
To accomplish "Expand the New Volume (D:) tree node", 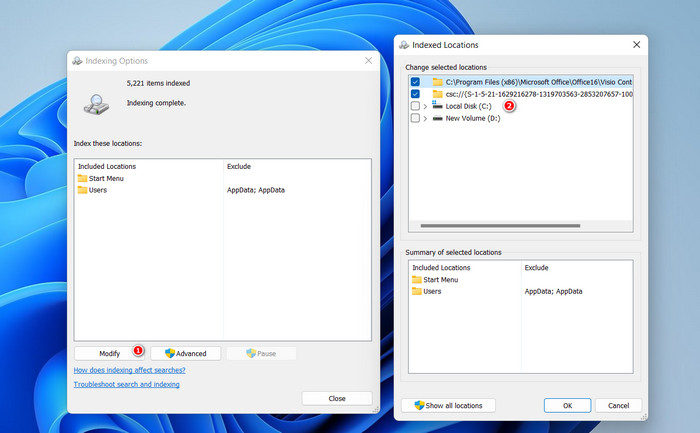I will point(426,118).
